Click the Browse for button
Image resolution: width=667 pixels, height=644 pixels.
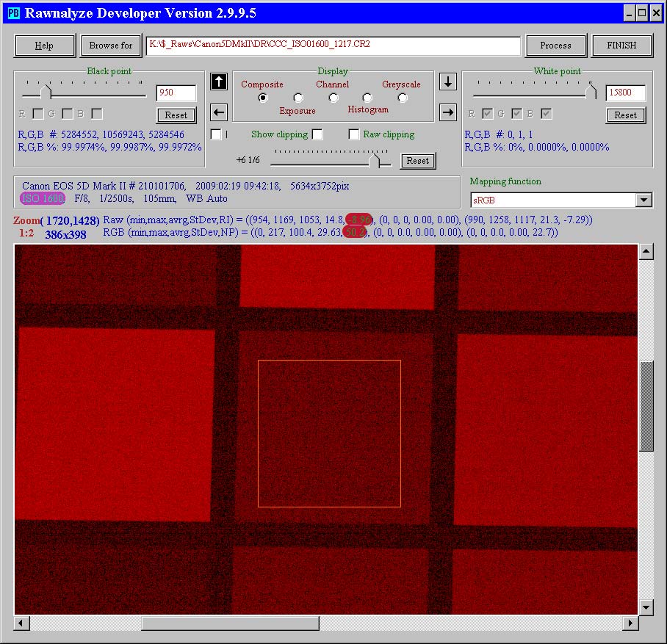pos(111,46)
